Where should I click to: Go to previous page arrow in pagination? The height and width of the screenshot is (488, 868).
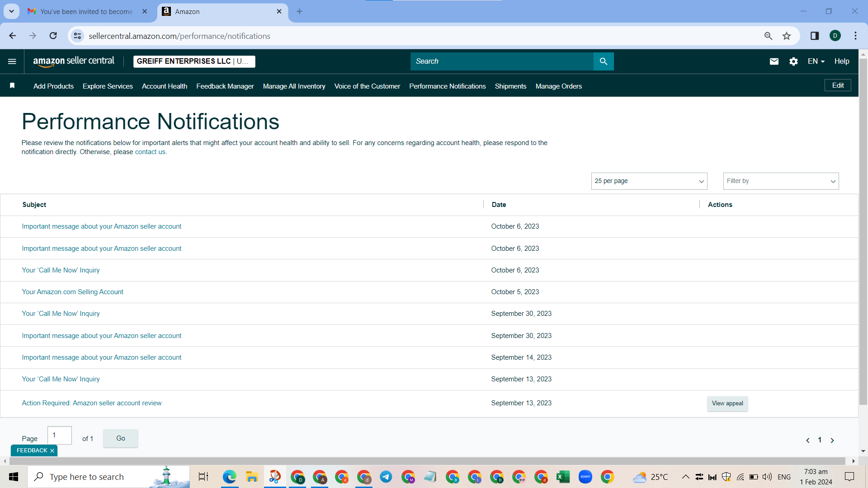click(x=808, y=440)
